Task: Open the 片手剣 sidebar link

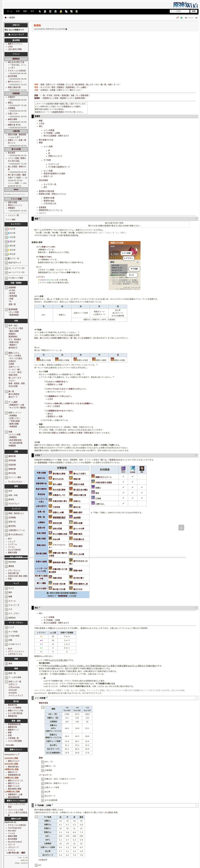Action: tap(12, 290)
